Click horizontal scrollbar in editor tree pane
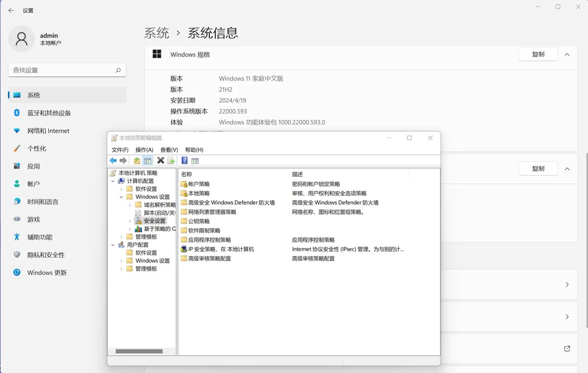 tap(139, 351)
